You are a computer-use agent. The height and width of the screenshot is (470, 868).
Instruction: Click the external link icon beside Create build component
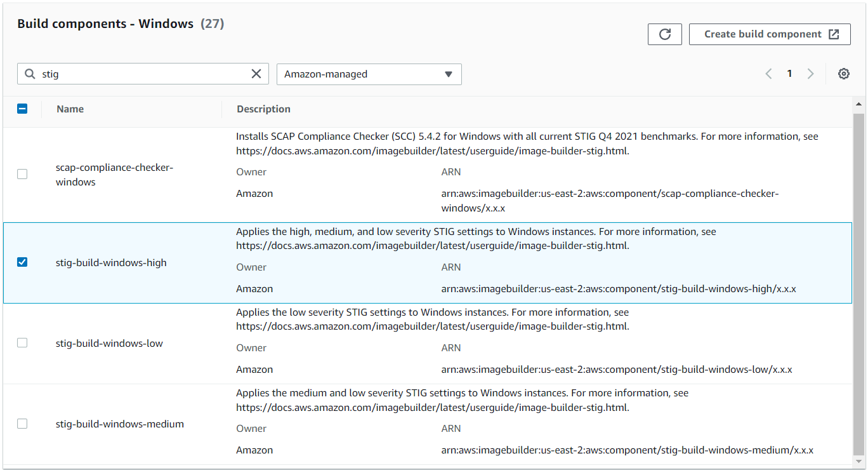click(834, 34)
